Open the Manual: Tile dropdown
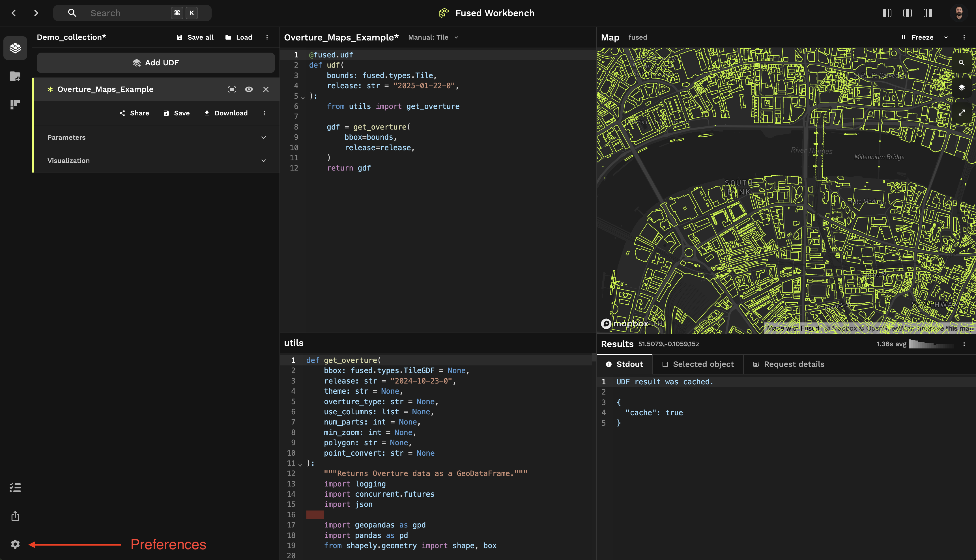The width and height of the screenshot is (976, 560). click(433, 37)
